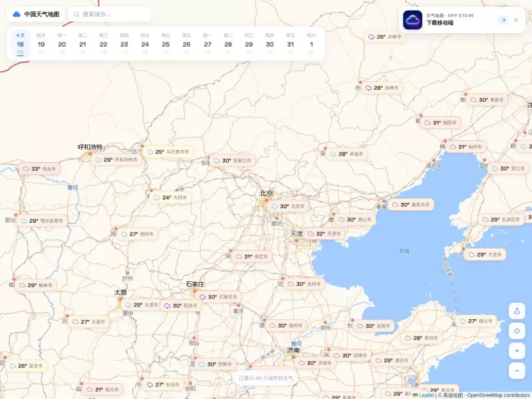
Task: Open the 朝阳市 31° weather card
Action: point(441,123)
